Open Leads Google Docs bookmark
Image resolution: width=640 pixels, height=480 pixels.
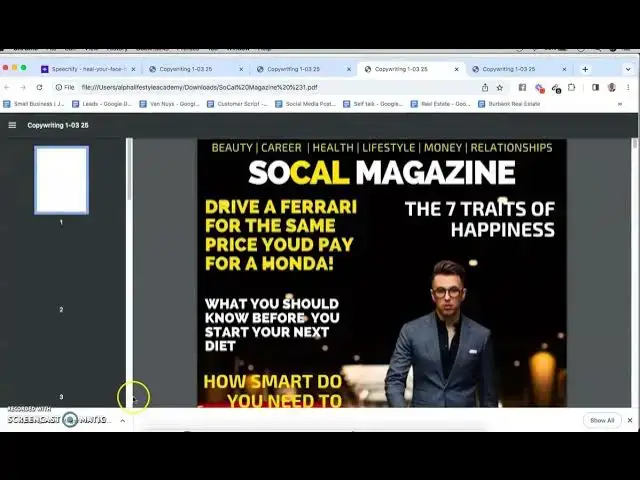[x=102, y=104]
